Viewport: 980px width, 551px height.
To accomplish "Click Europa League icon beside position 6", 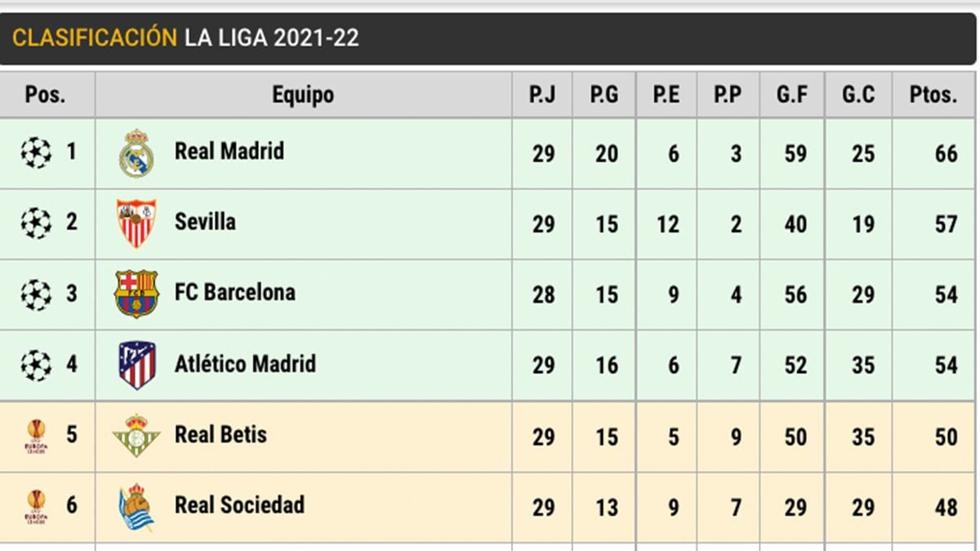I will pos(36,506).
